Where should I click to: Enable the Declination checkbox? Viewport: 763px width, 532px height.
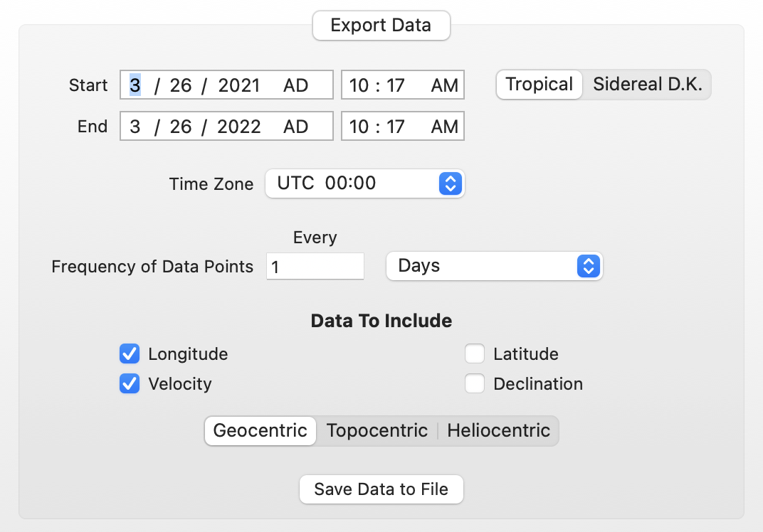pyautogui.click(x=475, y=383)
